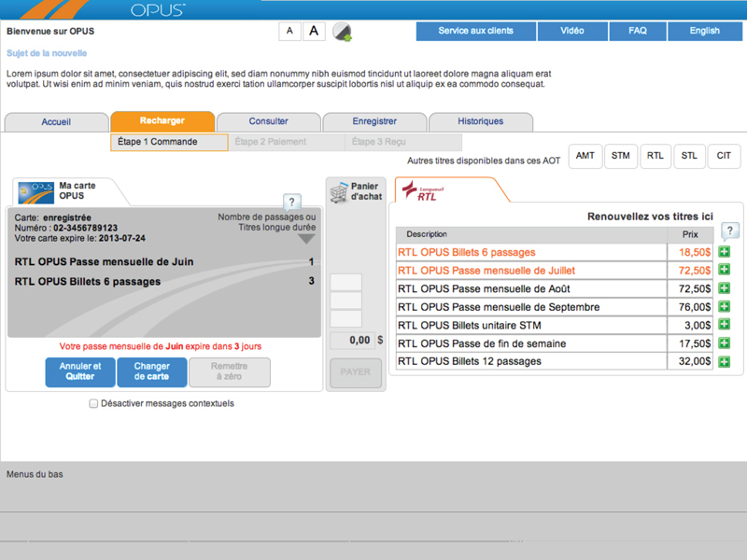Add Passe mensuelle de Août with plus icon

[x=725, y=288]
